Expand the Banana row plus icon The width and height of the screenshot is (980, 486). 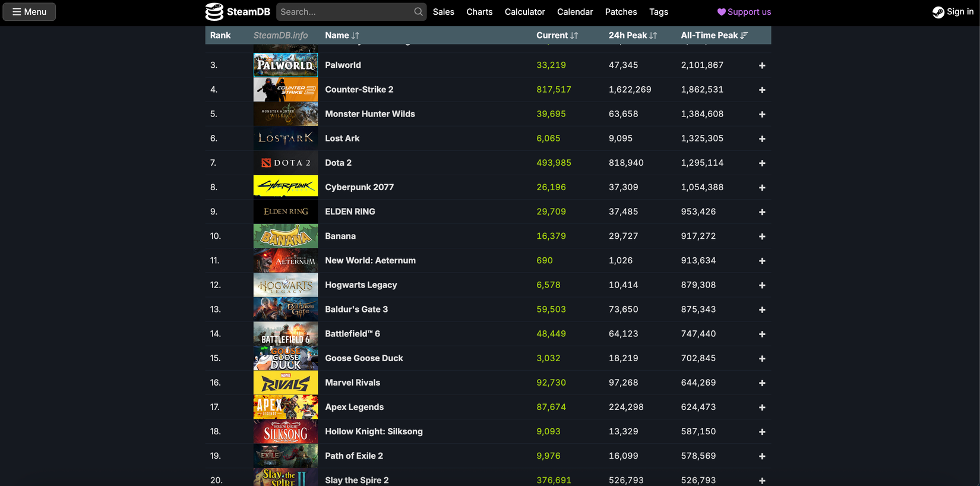pyautogui.click(x=762, y=236)
